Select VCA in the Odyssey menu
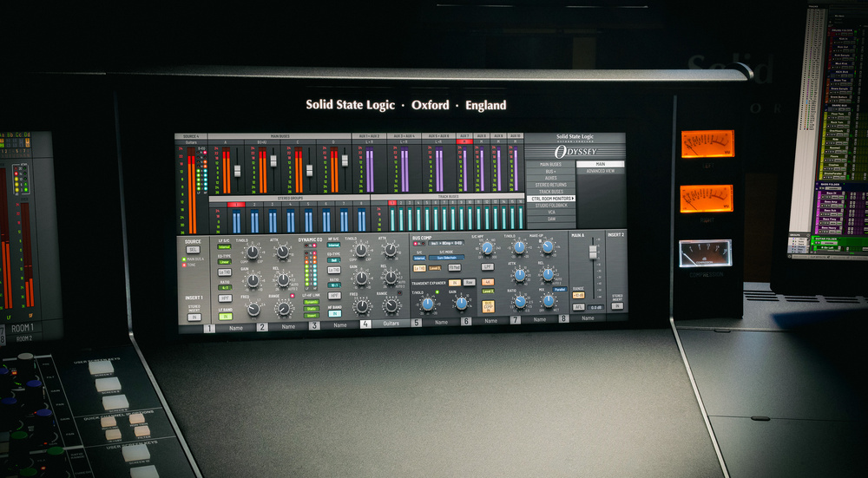This screenshot has width=868, height=478. coord(551,212)
